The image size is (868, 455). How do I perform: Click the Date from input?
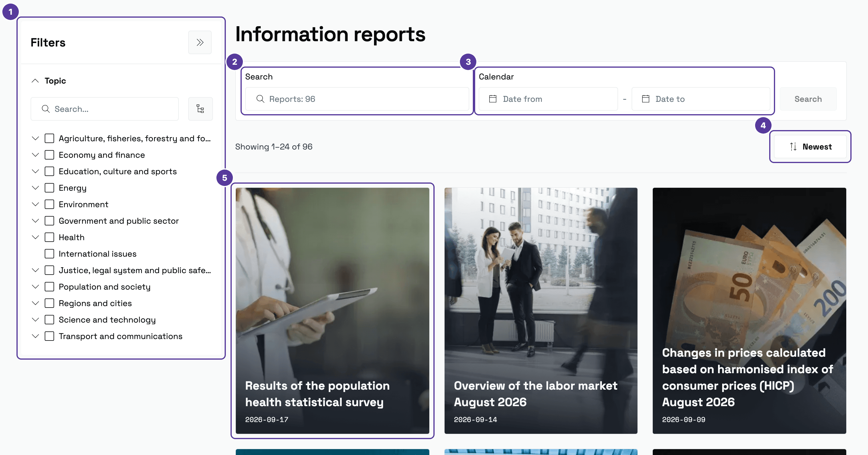pyautogui.click(x=548, y=99)
